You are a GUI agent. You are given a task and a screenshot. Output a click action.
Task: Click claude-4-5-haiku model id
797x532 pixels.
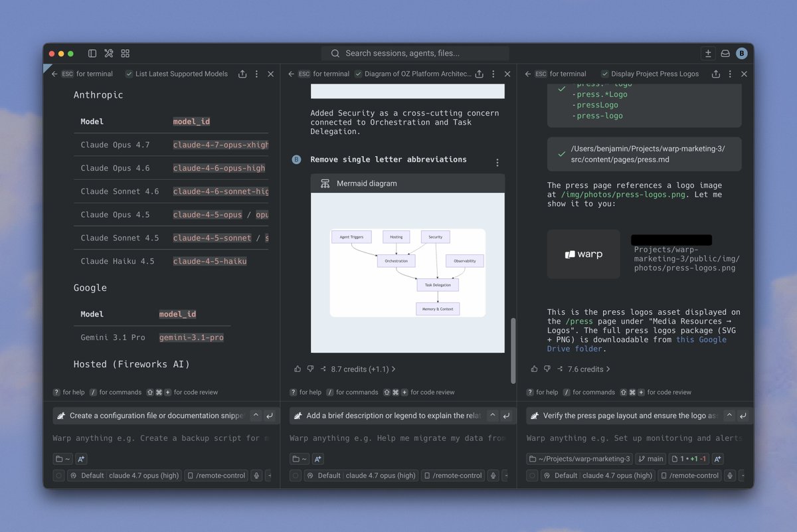[210, 261]
